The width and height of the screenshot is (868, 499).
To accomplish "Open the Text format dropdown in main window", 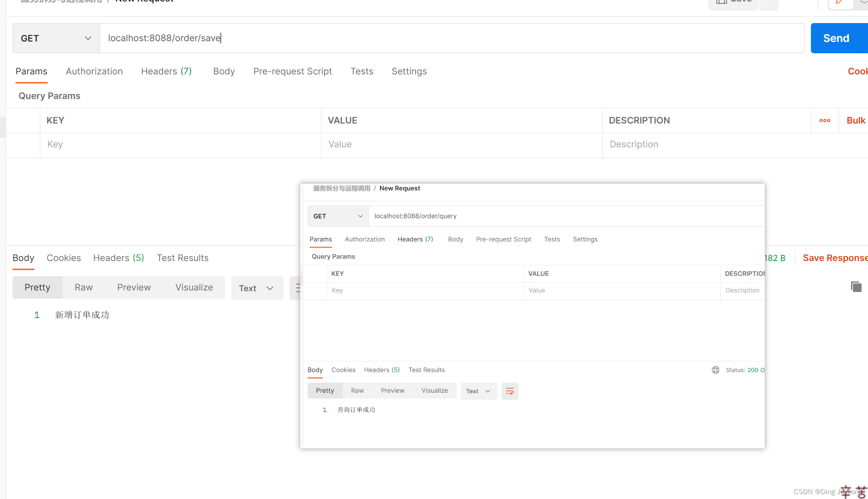I will point(257,288).
